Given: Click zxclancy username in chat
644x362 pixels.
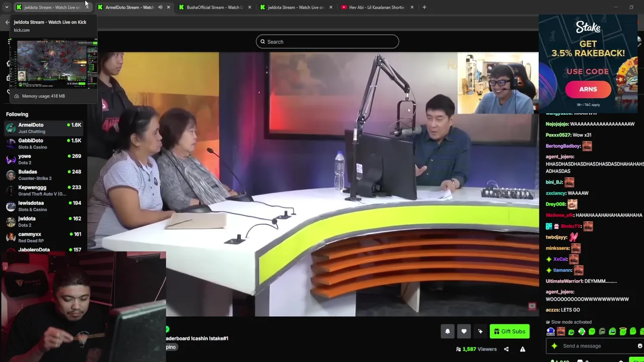Looking at the screenshot, I should point(555,193).
